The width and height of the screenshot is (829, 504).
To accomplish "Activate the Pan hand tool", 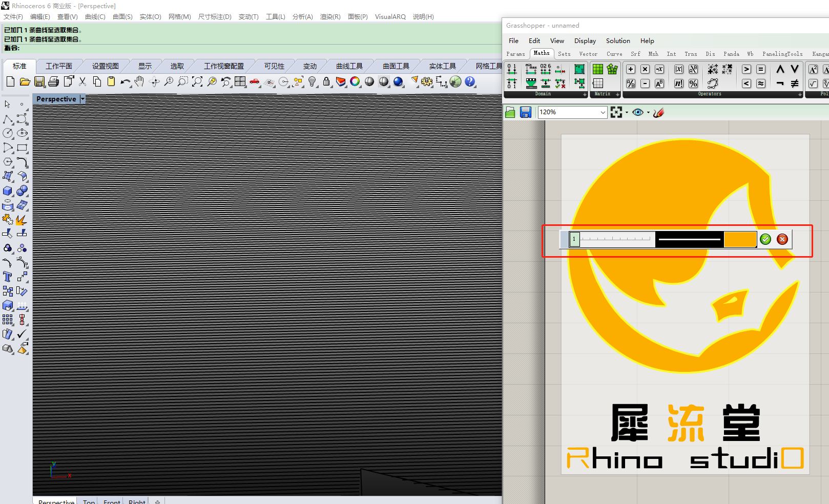I will (x=139, y=81).
